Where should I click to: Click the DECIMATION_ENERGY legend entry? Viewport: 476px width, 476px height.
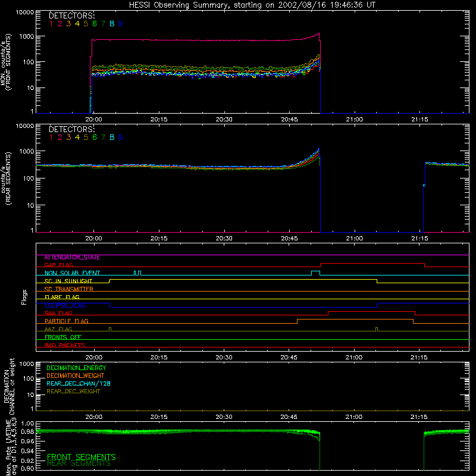pyautogui.click(x=76, y=368)
